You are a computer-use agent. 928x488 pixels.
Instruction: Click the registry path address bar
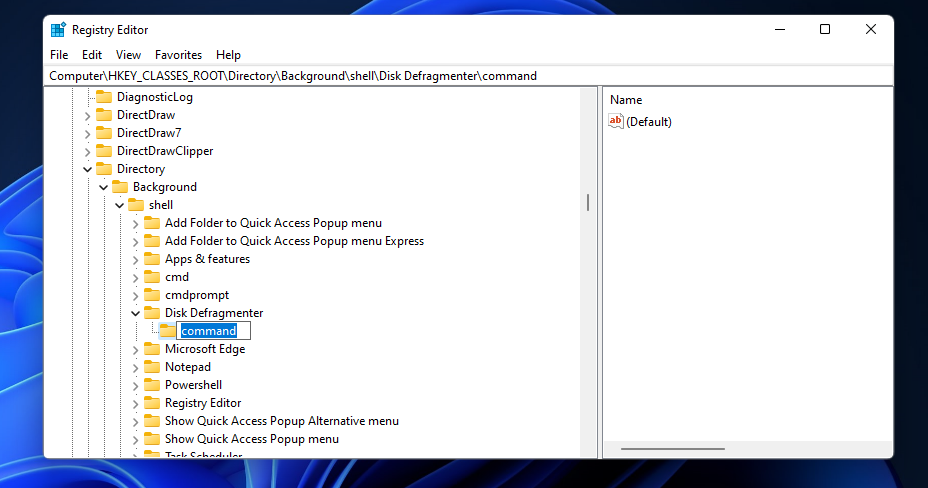[468, 76]
